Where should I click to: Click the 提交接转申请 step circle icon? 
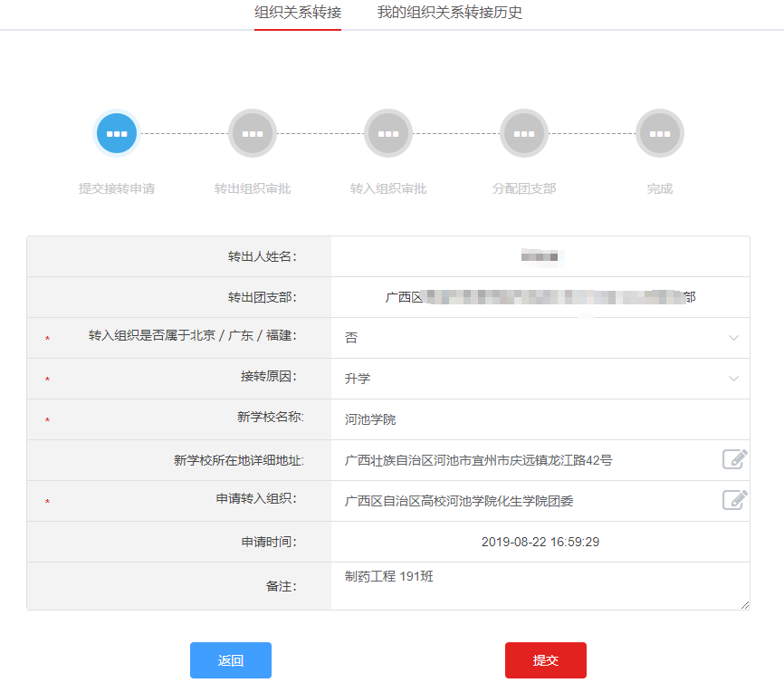coord(117,133)
